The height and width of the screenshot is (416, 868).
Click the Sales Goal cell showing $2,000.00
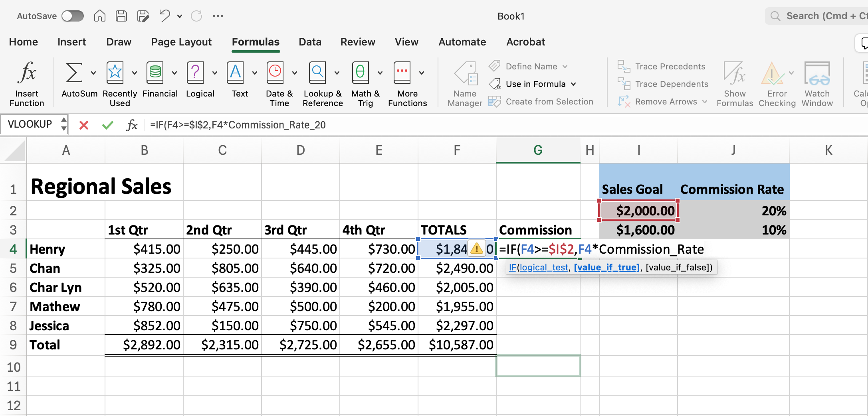pos(638,211)
